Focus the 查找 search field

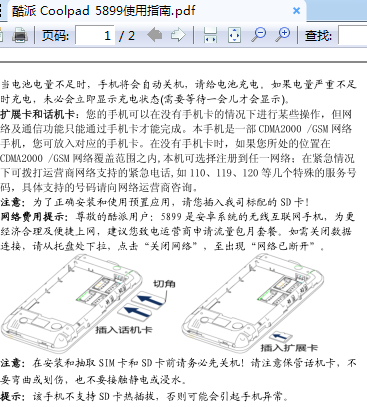point(353,35)
